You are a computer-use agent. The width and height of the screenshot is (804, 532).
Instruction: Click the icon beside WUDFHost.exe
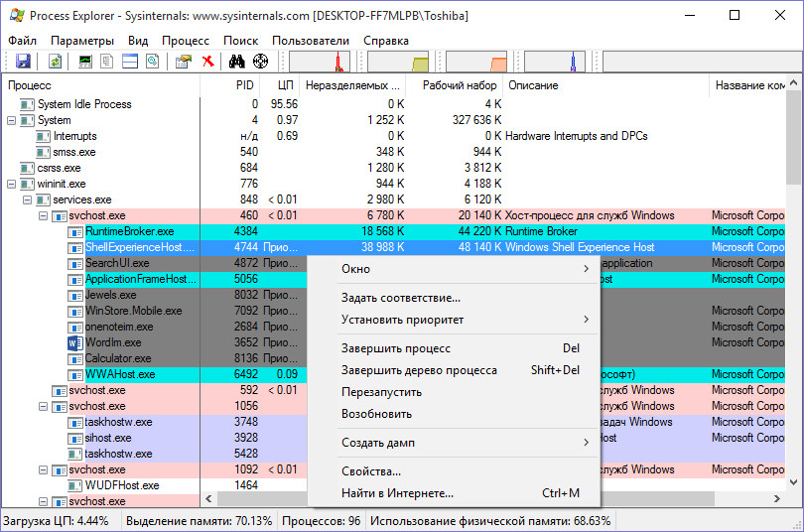75,485
